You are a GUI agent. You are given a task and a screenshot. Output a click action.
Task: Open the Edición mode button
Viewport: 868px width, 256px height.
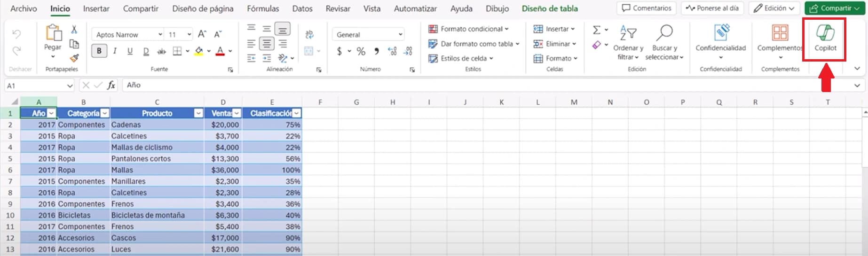[774, 8]
